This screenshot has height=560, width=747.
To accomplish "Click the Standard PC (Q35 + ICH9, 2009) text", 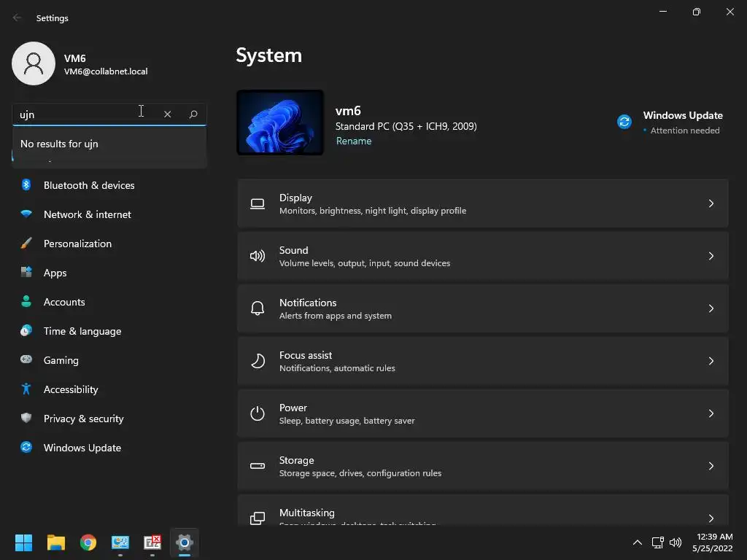I will tap(406, 126).
